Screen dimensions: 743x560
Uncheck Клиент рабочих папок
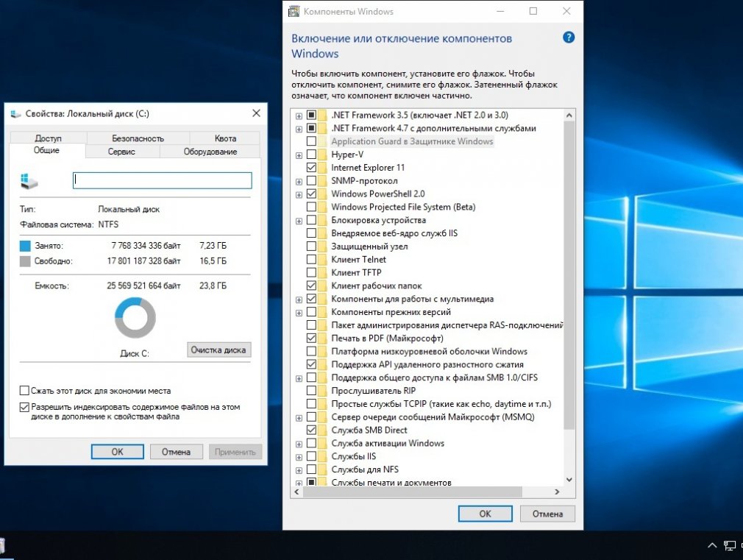[x=311, y=286]
